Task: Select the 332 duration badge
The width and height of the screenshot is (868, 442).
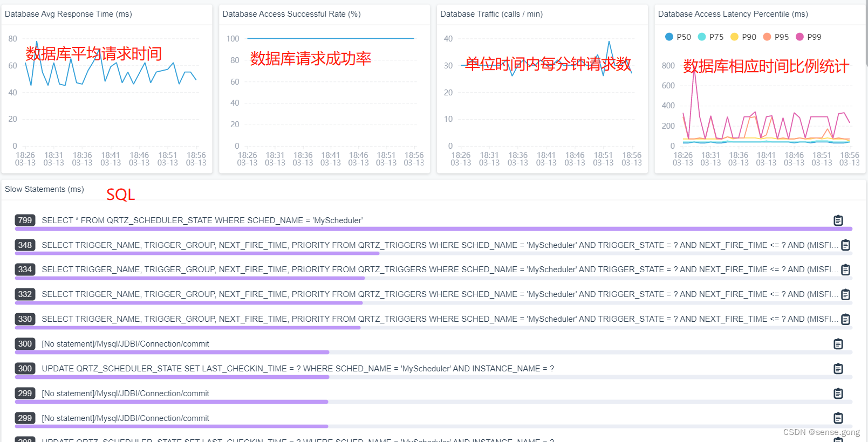Action: point(25,294)
